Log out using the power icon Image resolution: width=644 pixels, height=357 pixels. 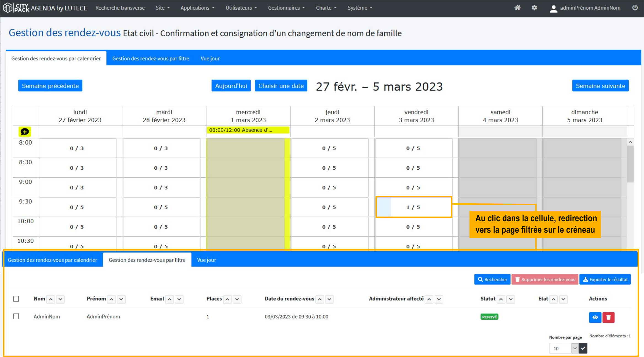635,7
